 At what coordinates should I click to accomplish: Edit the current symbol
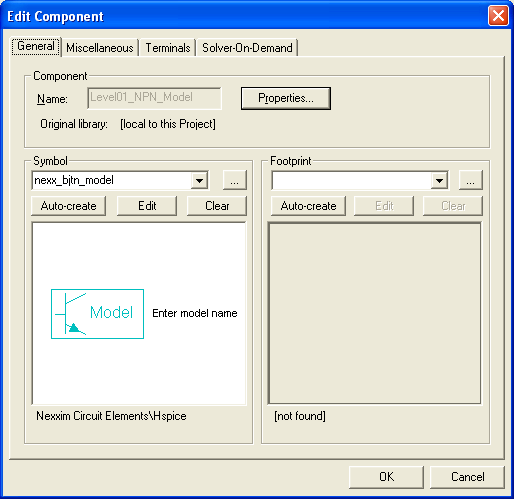(147, 206)
